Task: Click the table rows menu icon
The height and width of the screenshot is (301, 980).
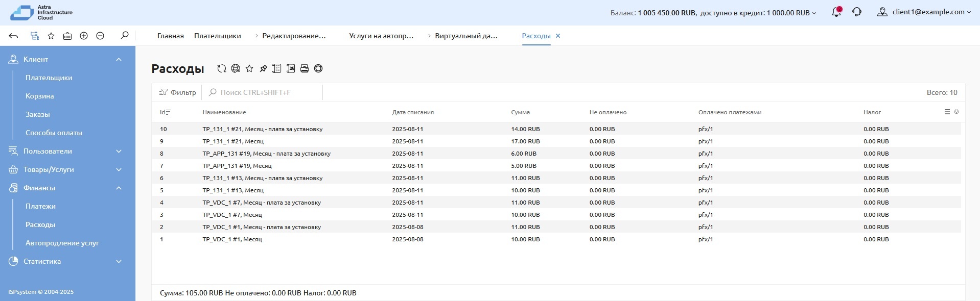Action: pos(947,112)
